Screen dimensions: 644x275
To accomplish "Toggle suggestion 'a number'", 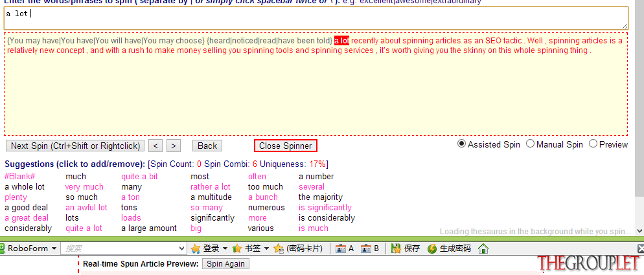I will [x=316, y=177].
